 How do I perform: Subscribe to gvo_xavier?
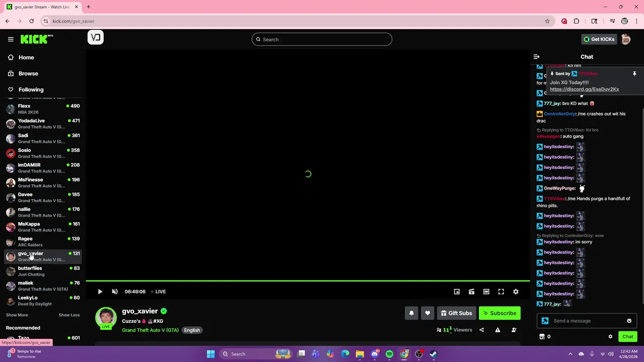500,313
